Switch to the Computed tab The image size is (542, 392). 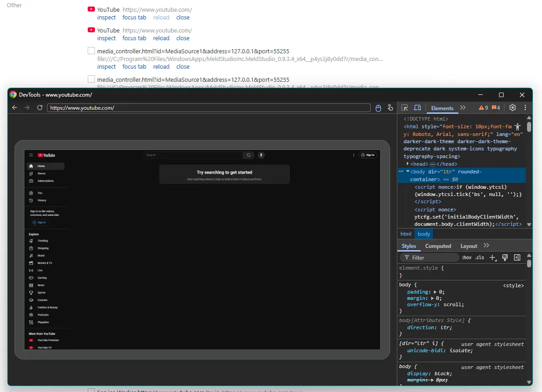pos(438,246)
